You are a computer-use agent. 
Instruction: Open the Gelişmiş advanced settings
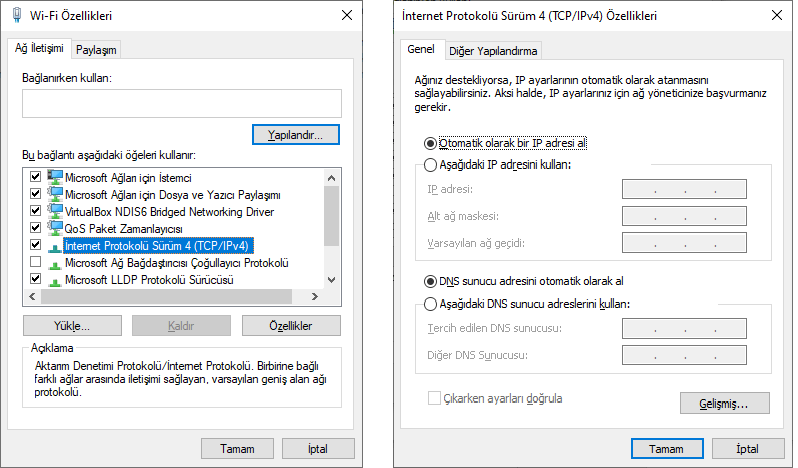click(x=725, y=403)
